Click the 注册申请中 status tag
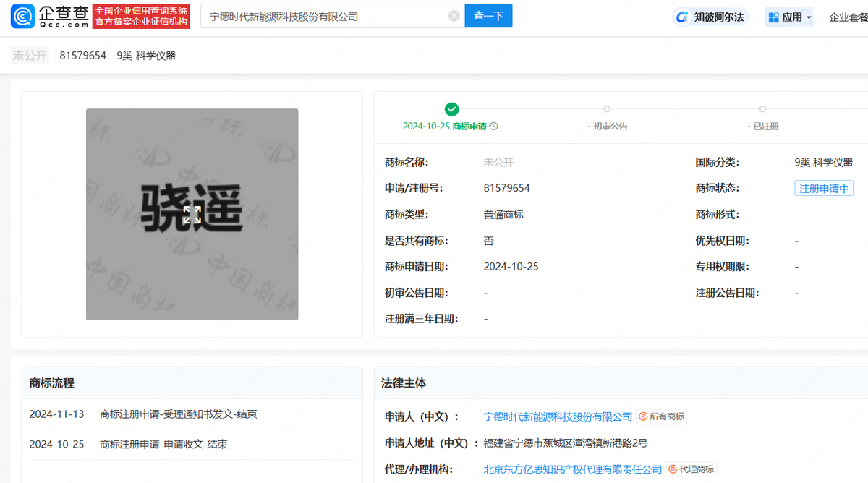This screenshot has height=483, width=868. click(x=823, y=189)
